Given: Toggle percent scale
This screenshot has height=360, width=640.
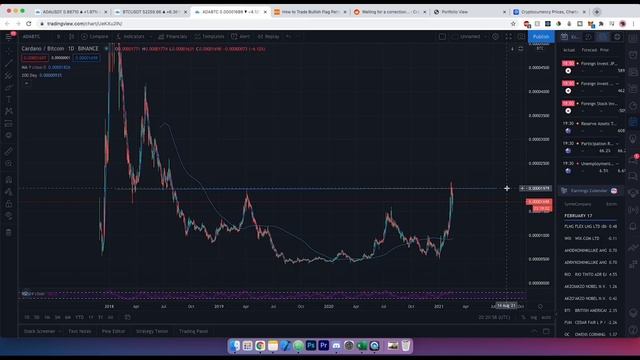Looking at the screenshot, I should click(x=523, y=317).
